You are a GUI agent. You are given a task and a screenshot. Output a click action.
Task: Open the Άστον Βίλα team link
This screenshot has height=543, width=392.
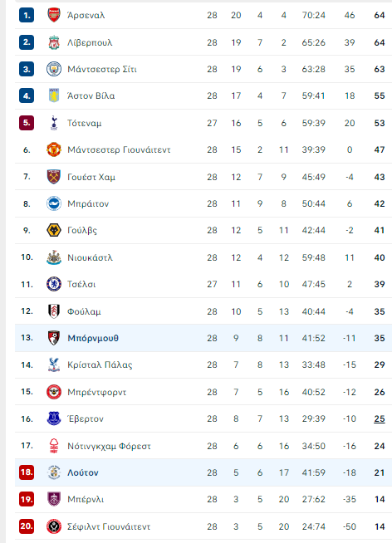[x=91, y=96]
